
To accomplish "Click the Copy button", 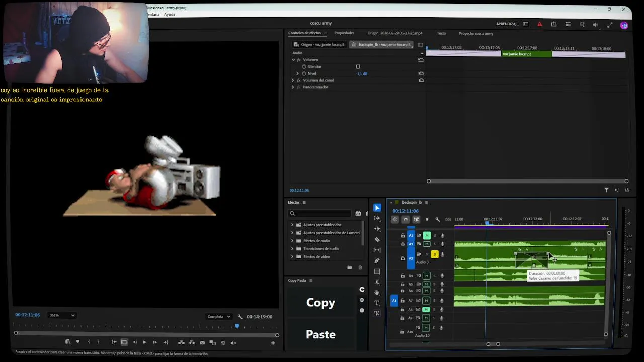I will 320,302.
